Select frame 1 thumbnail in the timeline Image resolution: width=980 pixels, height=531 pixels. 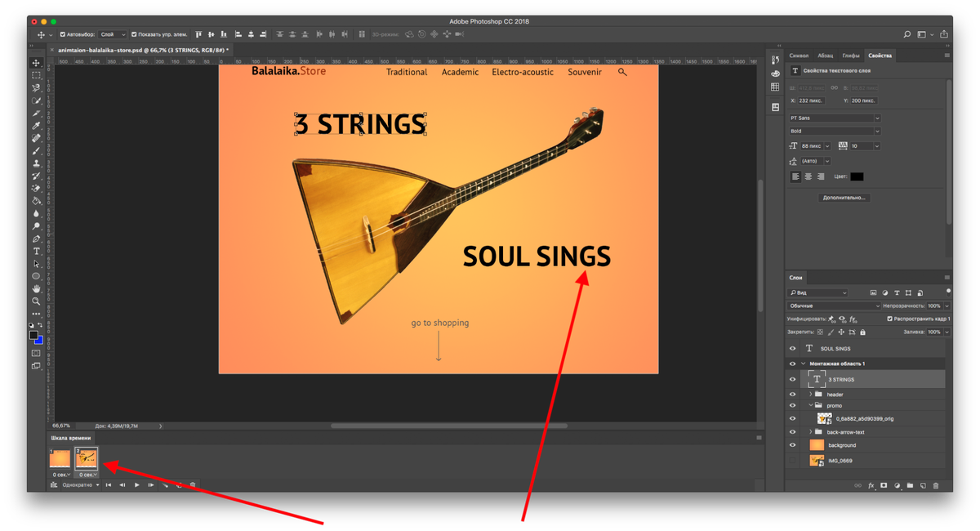pos(60,457)
